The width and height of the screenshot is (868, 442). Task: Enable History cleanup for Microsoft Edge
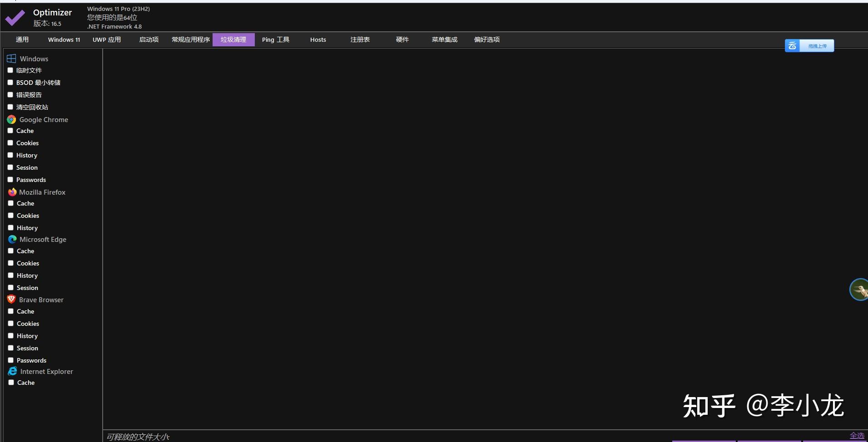coord(10,275)
